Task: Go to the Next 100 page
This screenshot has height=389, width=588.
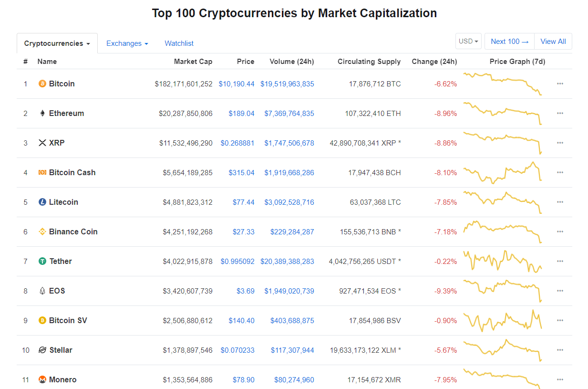Action: click(x=510, y=42)
